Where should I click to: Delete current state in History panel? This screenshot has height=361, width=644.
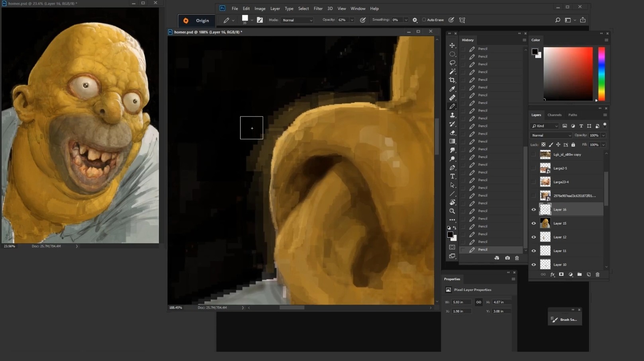[x=517, y=258]
